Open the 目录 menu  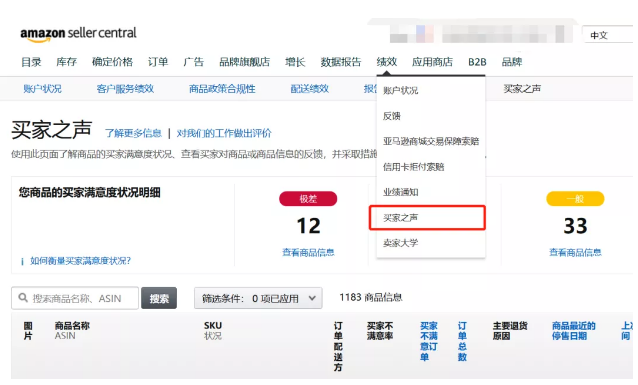click(31, 62)
